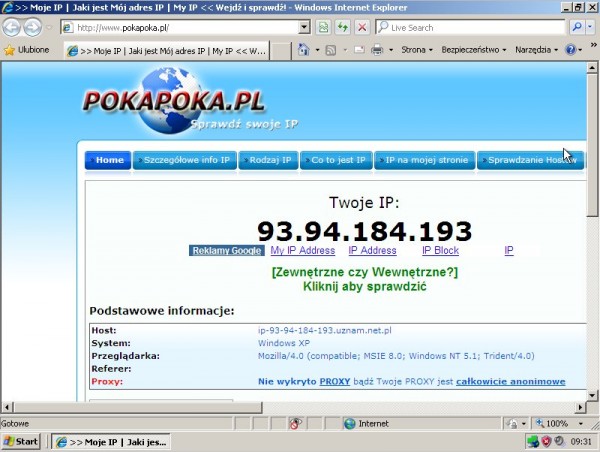Open the Windows Start button
Image resolution: width=600 pixels, height=452 pixels.
[x=21, y=442]
